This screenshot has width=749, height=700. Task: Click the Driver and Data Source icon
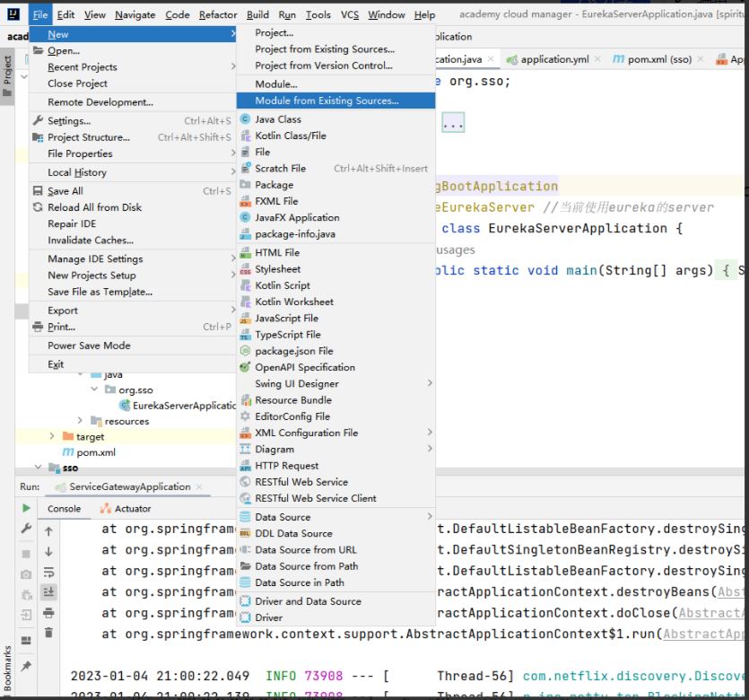[x=245, y=601]
